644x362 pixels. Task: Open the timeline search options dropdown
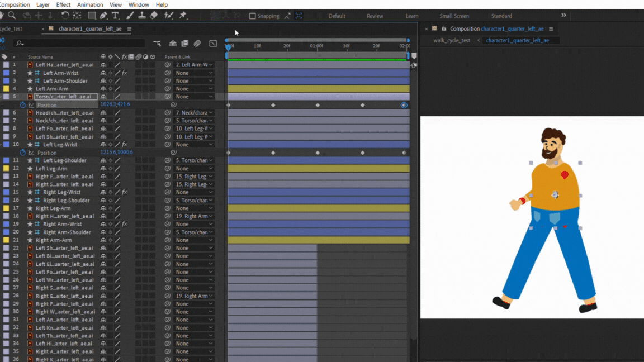20,43
